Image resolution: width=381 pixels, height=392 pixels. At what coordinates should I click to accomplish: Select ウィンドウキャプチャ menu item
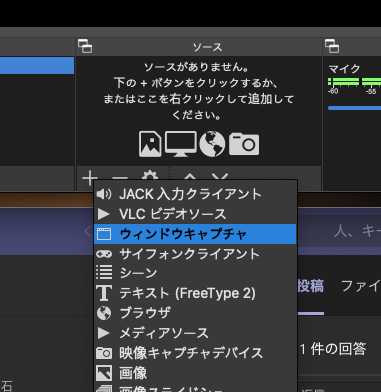(195, 234)
